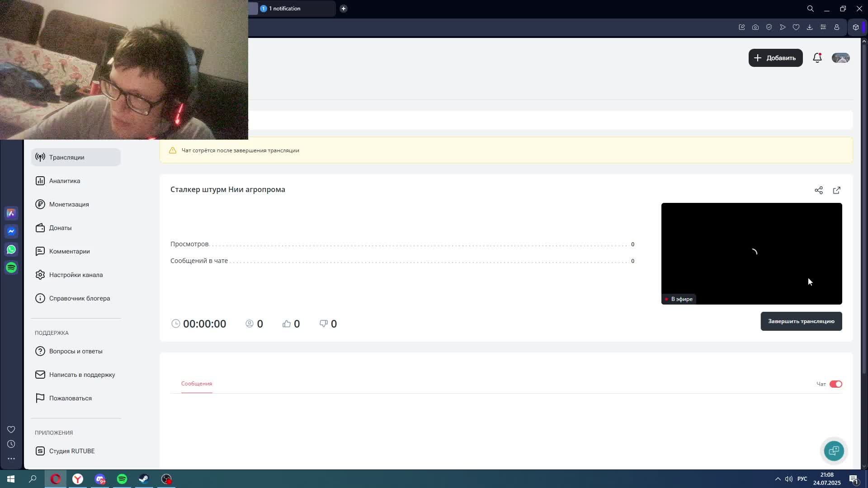Open Opera sidebar three-dots menu
The width and height of the screenshot is (868, 488).
tap(11, 458)
